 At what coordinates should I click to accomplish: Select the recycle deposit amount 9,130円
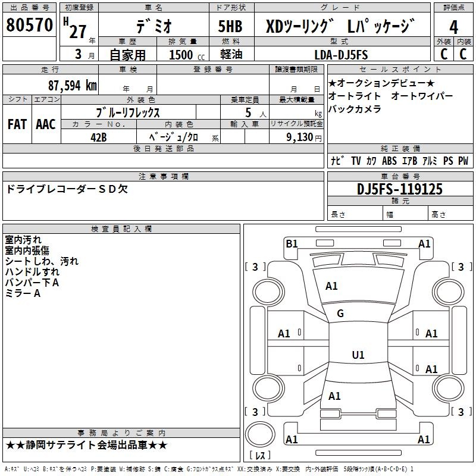[x=296, y=137]
